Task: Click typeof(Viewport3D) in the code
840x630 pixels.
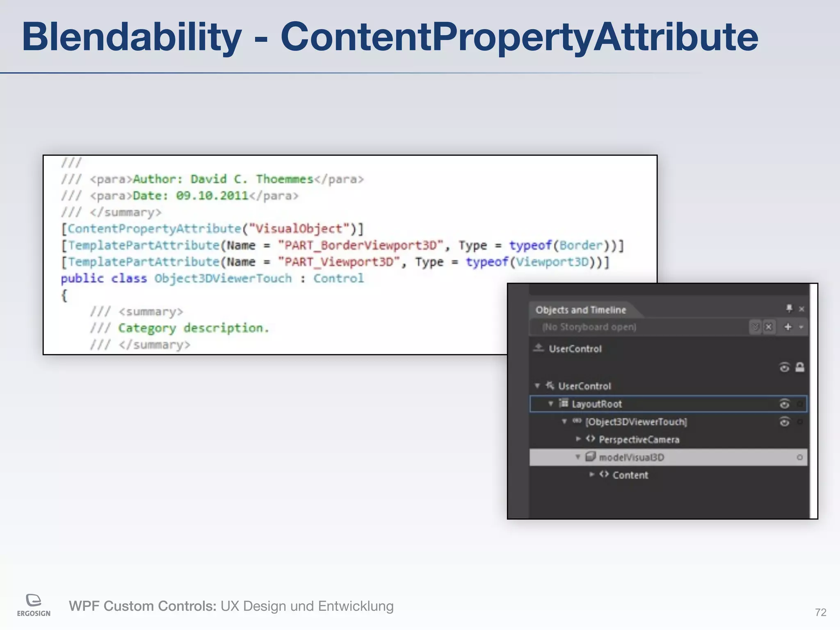Action: click(531, 262)
